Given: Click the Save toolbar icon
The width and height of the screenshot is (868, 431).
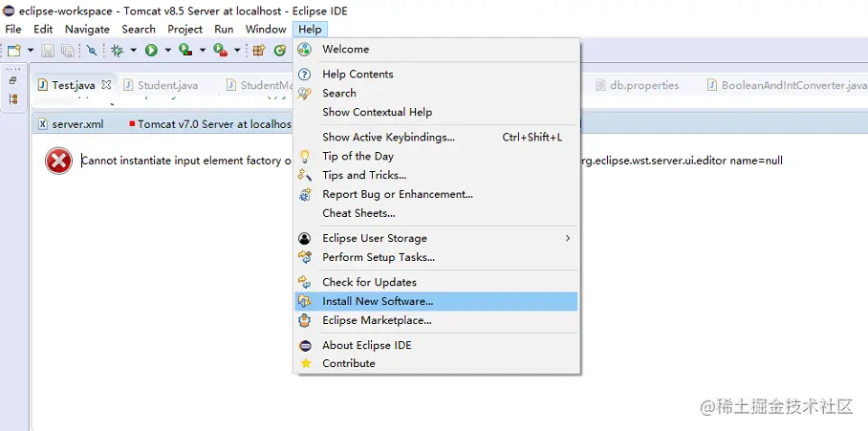Looking at the screenshot, I should pos(48,51).
